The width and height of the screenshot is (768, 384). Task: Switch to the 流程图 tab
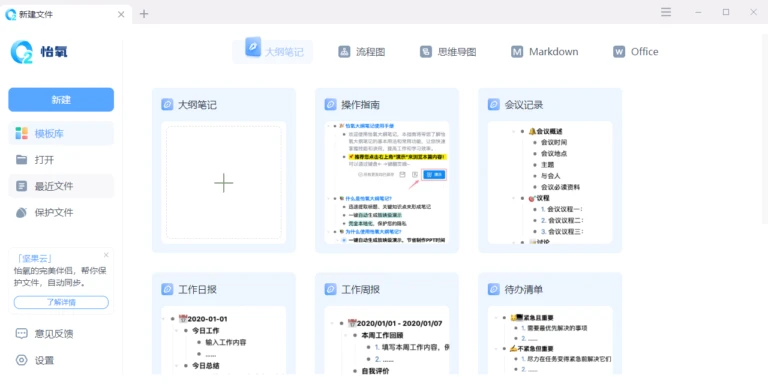coord(361,52)
